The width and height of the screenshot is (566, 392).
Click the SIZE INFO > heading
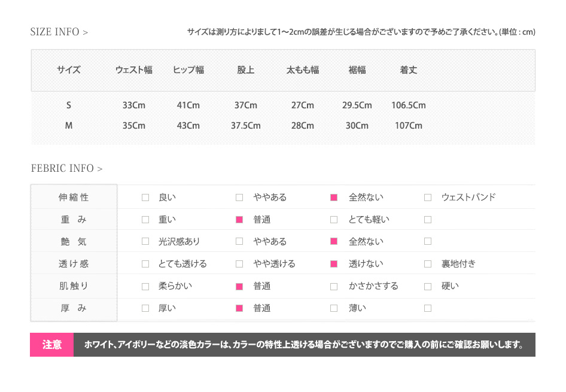point(59,32)
